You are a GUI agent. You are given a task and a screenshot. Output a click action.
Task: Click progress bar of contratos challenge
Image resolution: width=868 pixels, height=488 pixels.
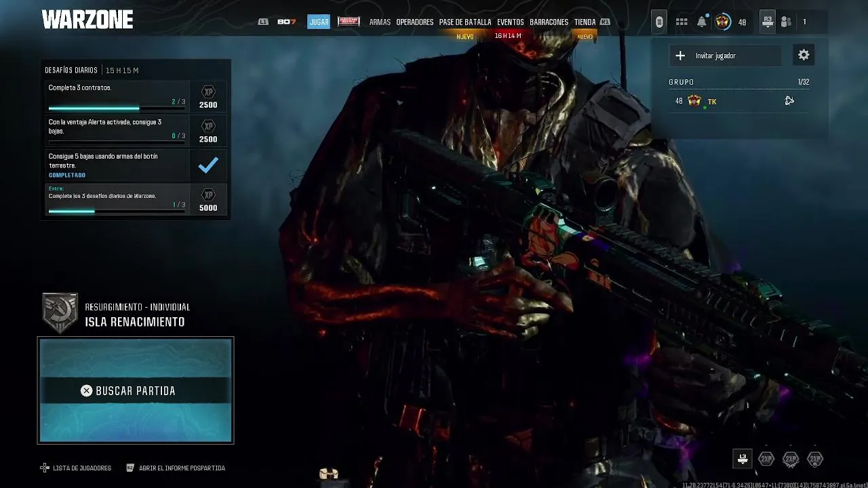click(x=117, y=108)
